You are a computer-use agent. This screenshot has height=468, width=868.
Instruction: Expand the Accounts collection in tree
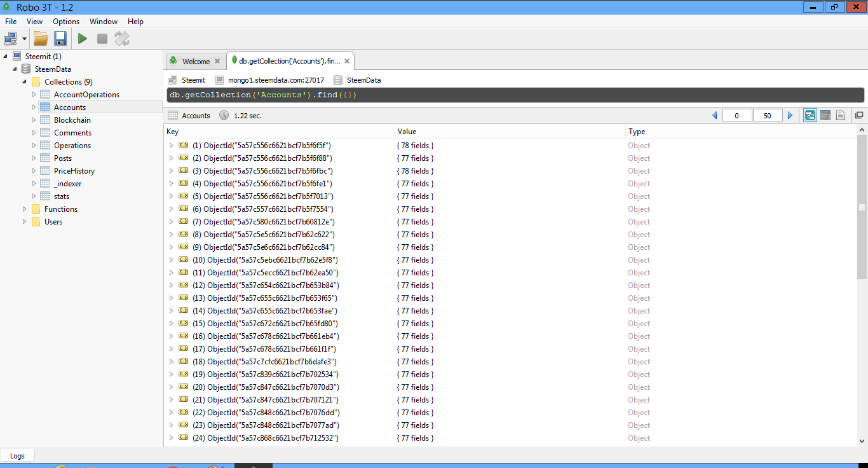coord(34,107)
